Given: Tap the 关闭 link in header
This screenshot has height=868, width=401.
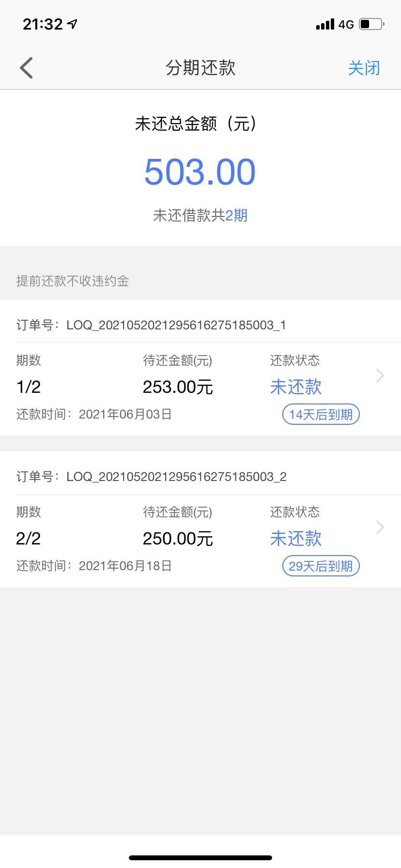Looking at the screenshot, I should tap(364, 68).
